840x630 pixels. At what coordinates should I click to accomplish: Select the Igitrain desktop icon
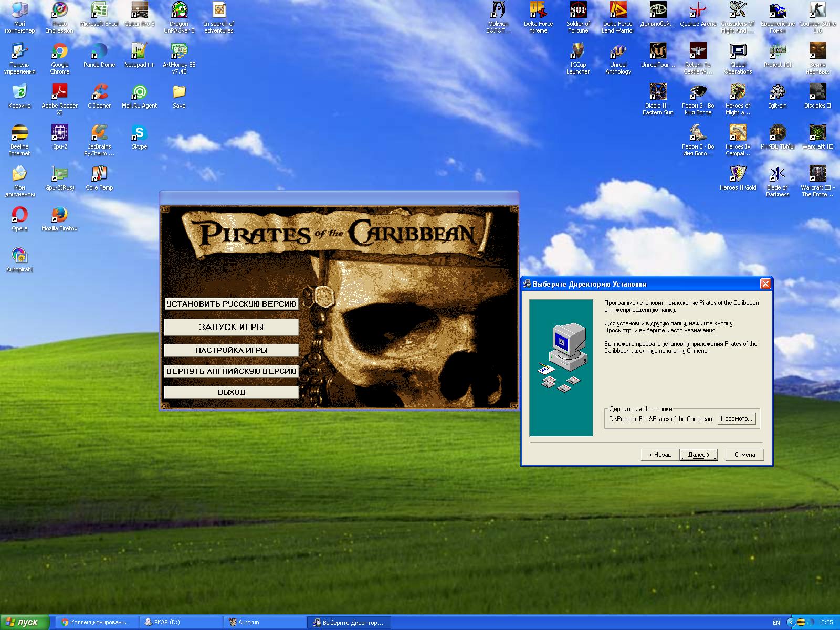pos(778,96)
